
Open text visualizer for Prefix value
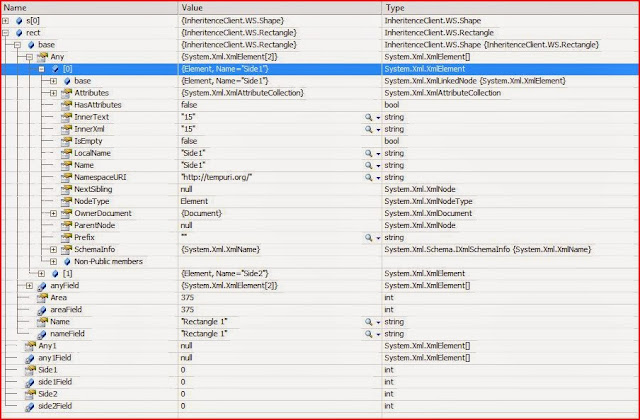point(369,238)
